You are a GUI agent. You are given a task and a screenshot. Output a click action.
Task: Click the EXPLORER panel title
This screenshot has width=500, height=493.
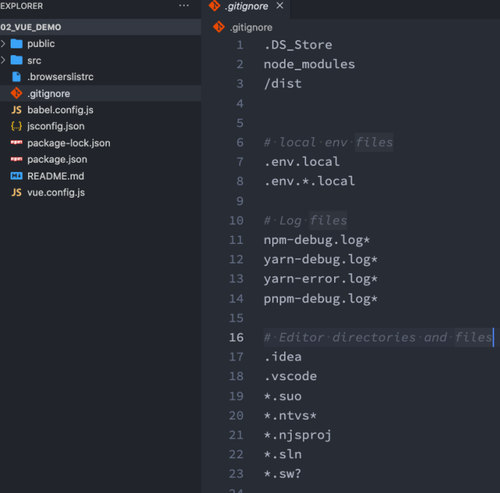(x=21, y=6)
